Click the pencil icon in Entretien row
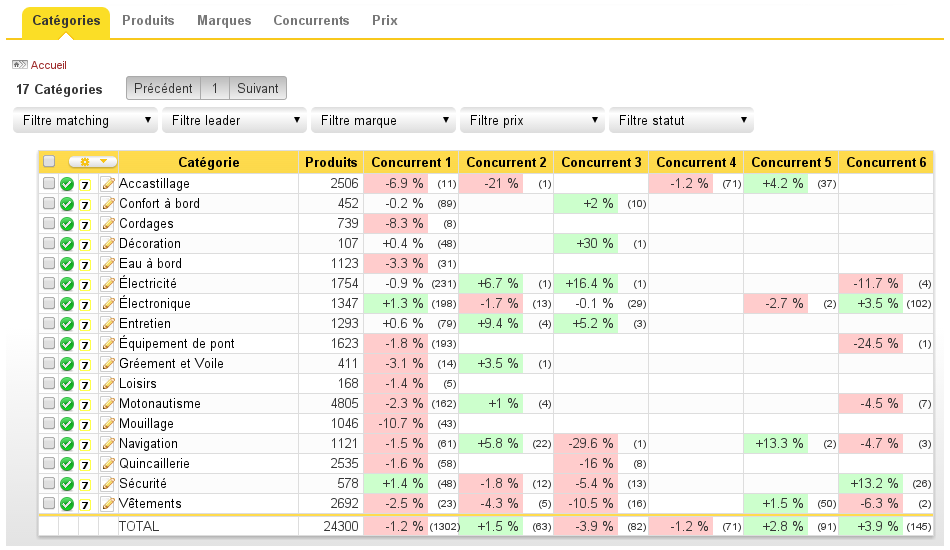950x550 pixels. pos(108,323)
